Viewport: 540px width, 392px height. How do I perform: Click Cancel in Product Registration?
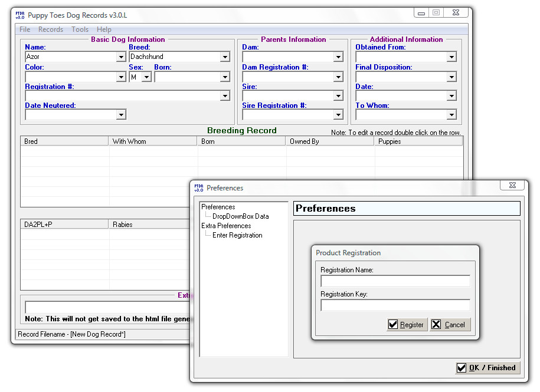coord(450,325)
